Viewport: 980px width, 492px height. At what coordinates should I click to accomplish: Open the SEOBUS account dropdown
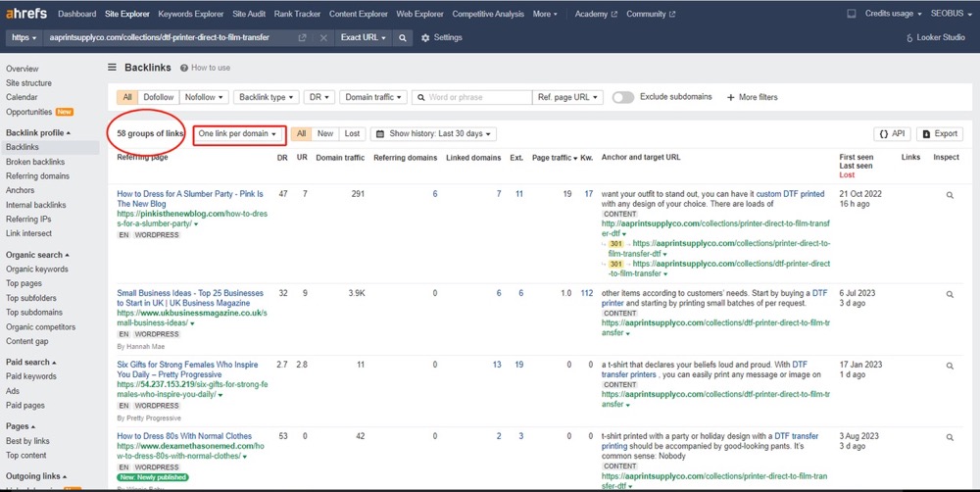(x=951, y=14)
